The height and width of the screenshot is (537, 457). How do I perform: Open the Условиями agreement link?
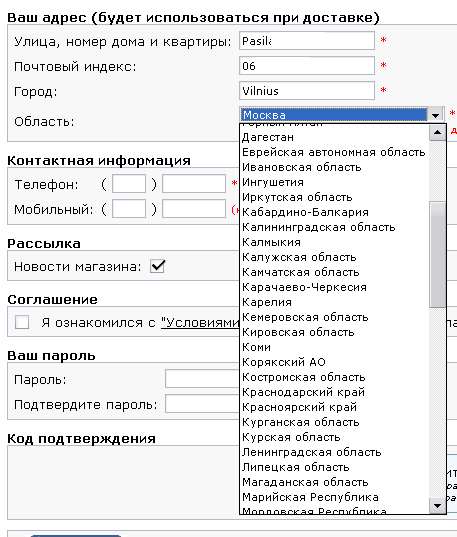pyautogui.click(x=200, y=323)
